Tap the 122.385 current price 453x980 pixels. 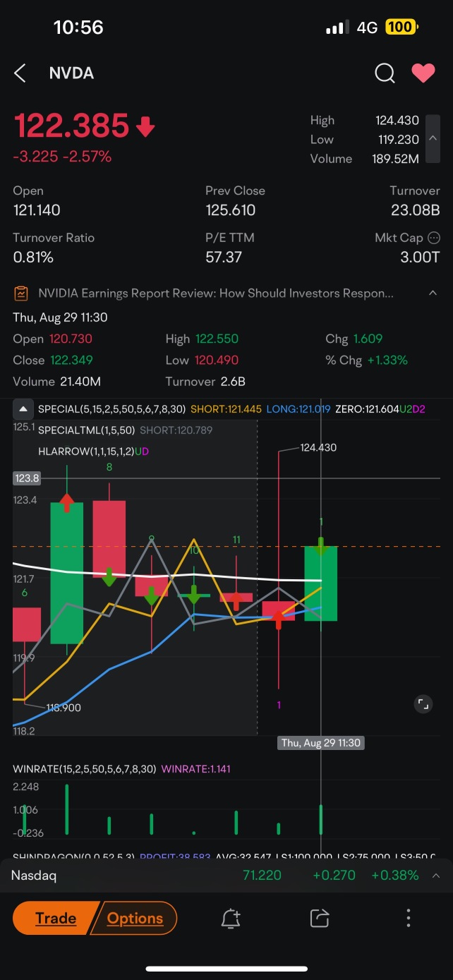click(x=71, y=126)
